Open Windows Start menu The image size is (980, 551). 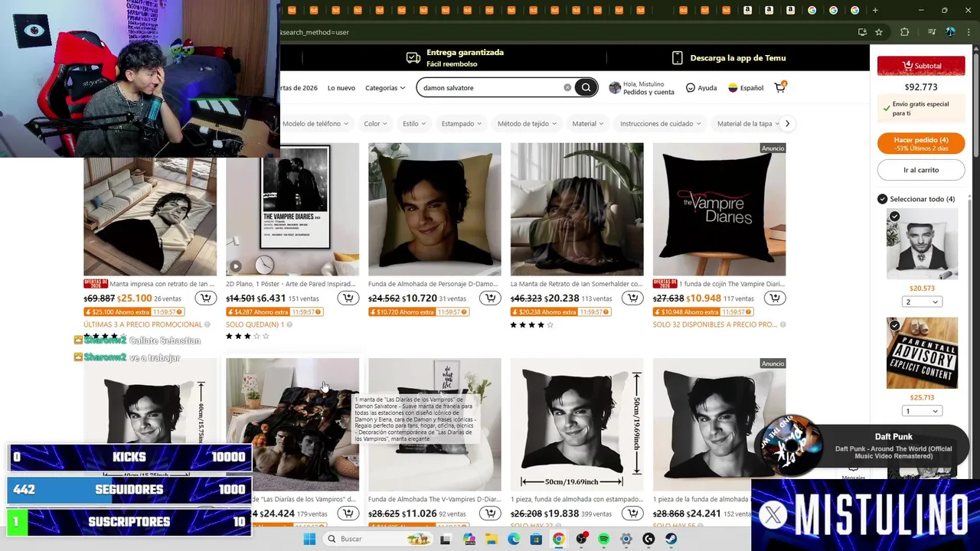(309, 539)
